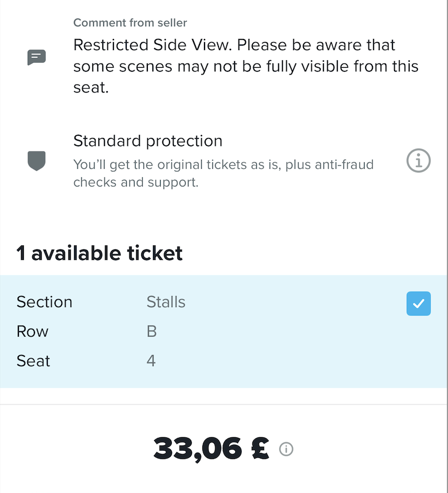Click the 'Row' label

point(32,332)
